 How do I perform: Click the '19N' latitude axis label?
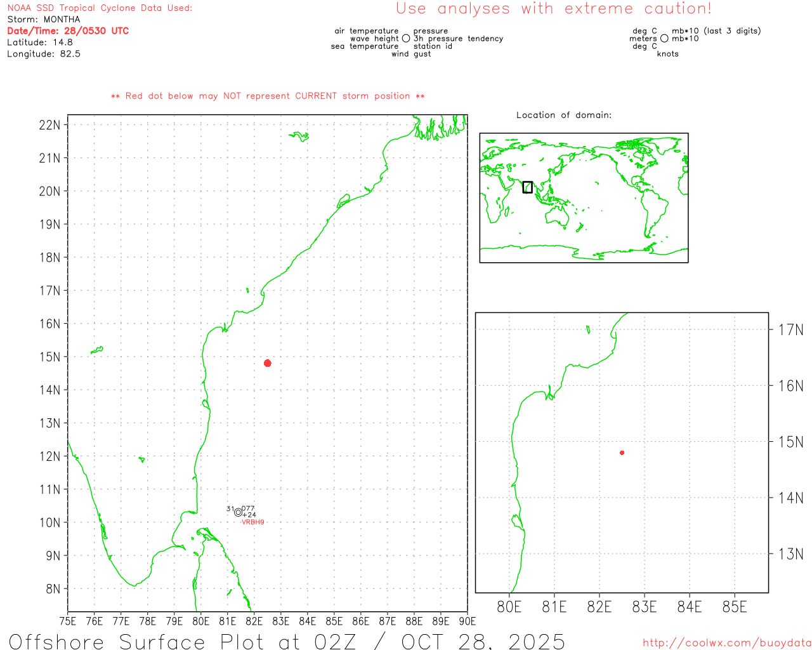tap(49, 225)
